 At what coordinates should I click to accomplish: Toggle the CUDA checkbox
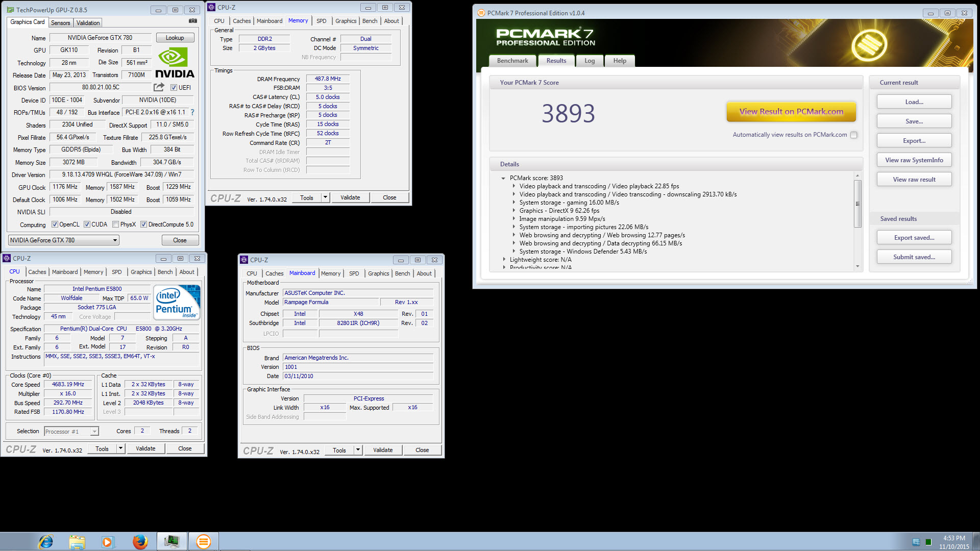87,224
